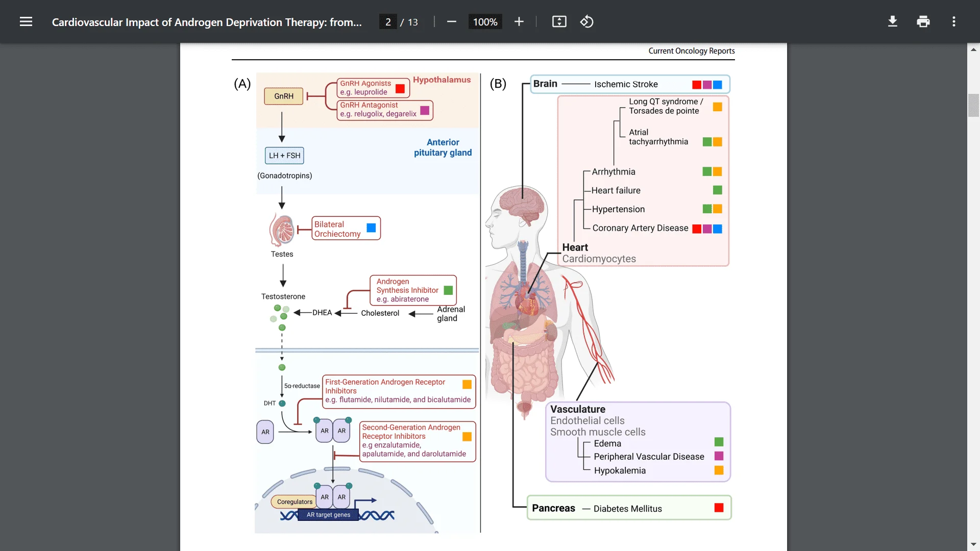Download the PDF document

tap(892, 21)
